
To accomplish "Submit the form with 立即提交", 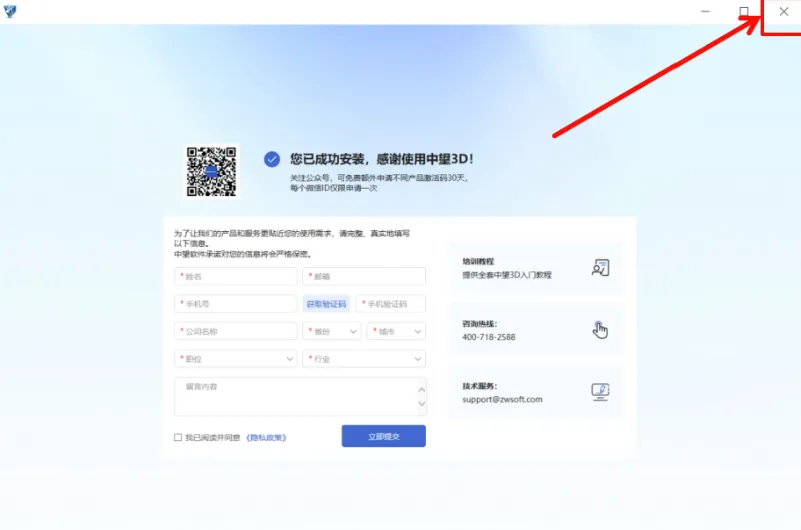I will coord(384,437).
